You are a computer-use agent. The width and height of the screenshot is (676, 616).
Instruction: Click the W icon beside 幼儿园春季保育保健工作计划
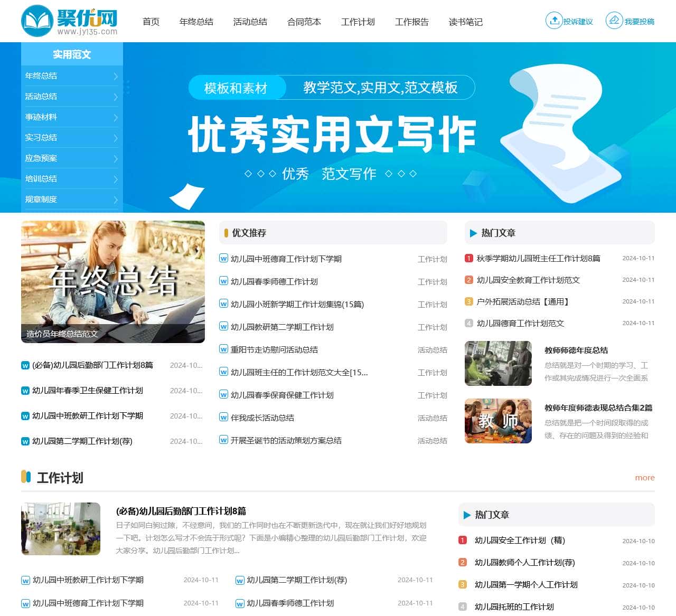coord(223,395)
